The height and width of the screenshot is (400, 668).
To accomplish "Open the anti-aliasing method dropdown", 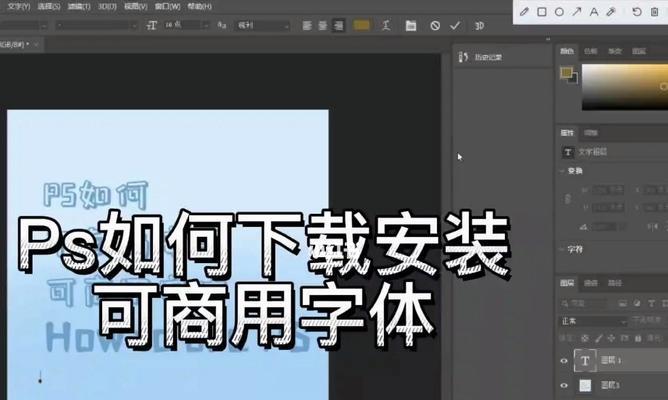I will [262, 26].
